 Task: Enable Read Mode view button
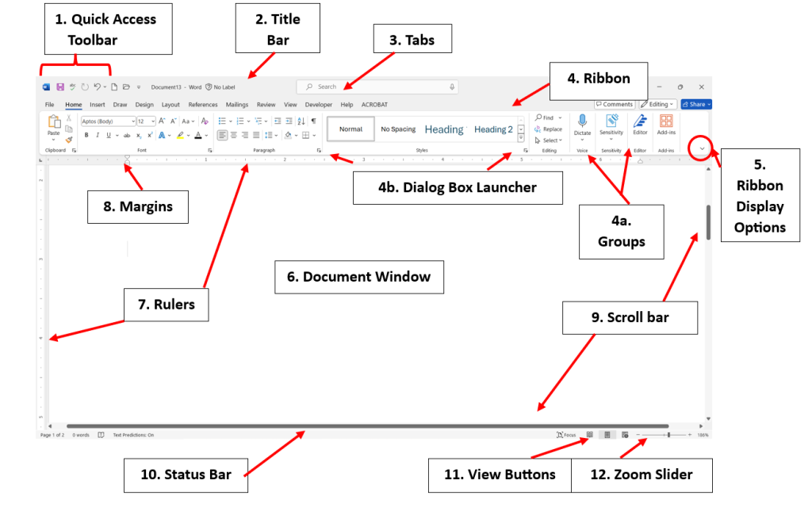coord(590,435)
